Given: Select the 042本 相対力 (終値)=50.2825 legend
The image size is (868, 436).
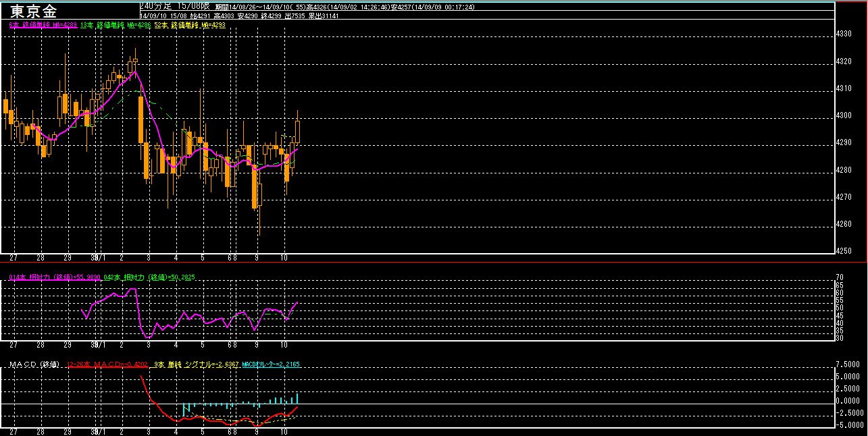Looking at the screenshot, I should [149, 277].
